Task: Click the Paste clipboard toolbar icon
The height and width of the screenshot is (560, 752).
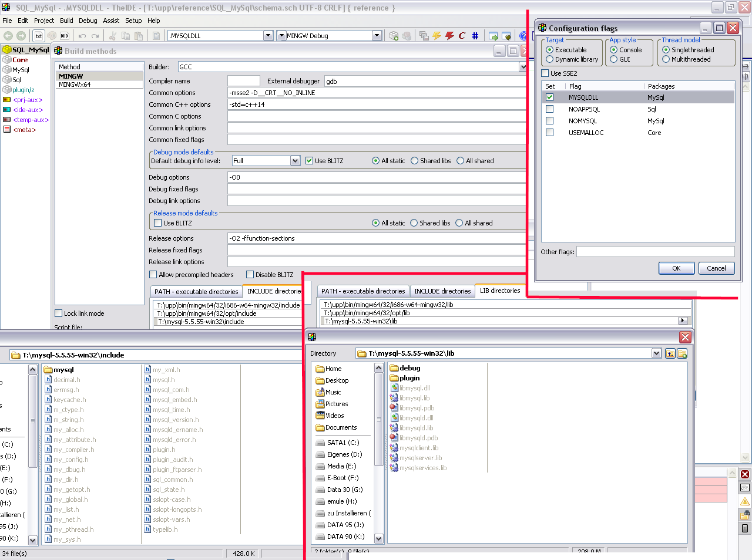Action: pyautogui.click(x=139, y=36)
